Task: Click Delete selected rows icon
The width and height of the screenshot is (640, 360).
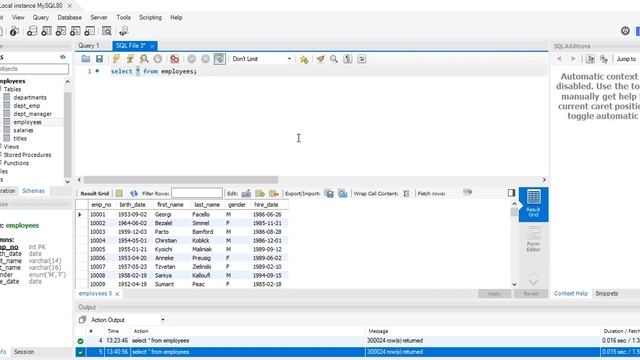Action: pyautogui.click(x=274, y=193)
